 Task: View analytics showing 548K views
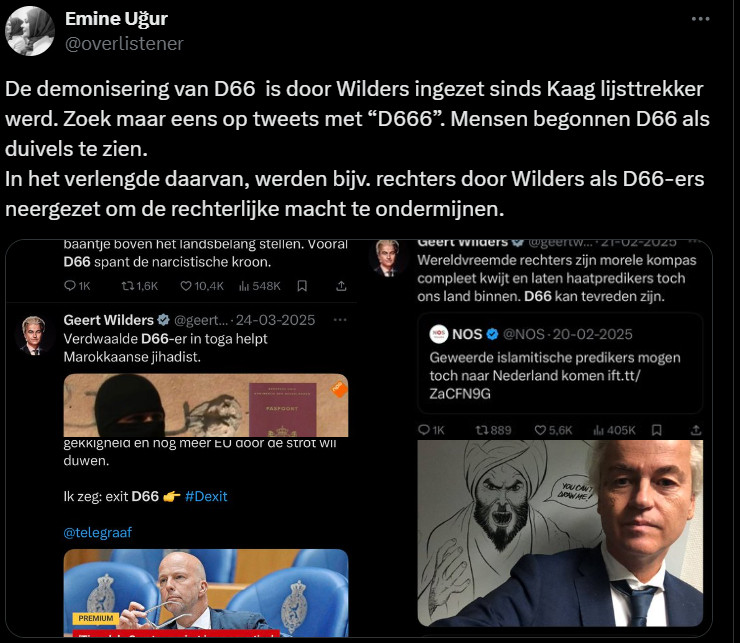pos(260,286)
